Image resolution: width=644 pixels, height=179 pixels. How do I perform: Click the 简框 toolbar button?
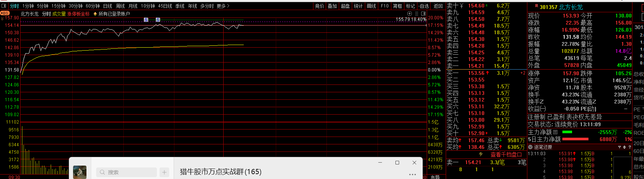397,6
